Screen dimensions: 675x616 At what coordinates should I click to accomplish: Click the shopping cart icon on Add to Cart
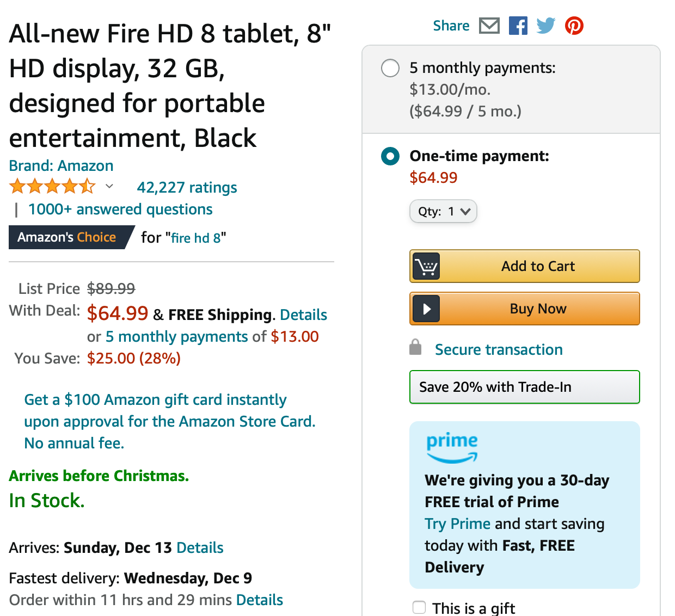point(426,266)
